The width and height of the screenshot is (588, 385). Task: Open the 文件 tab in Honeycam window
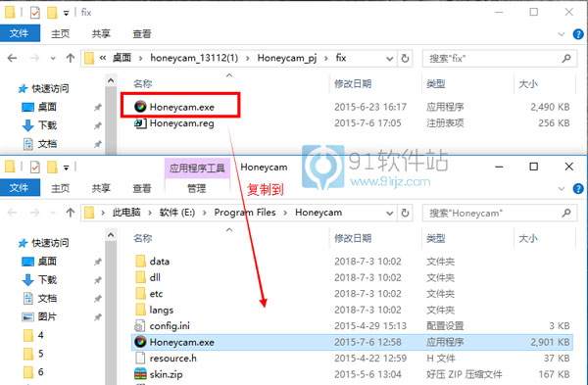(x=20, y=187)
